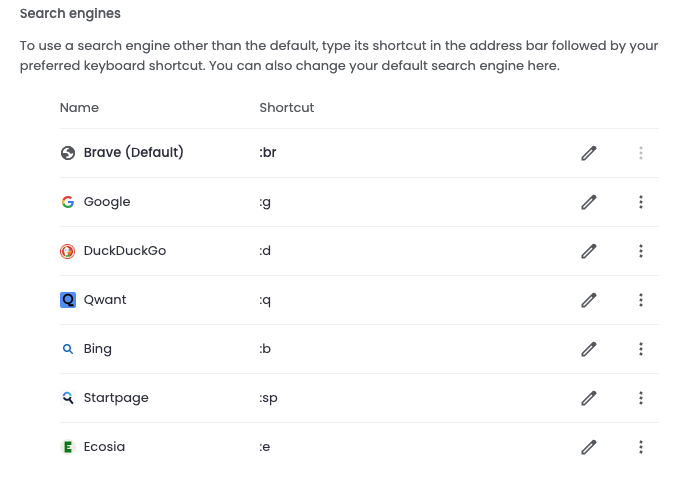The image size is (679, 478).
Task: Open more actions menu for Google
Action: pyautogui.click(x=641, y=202)
